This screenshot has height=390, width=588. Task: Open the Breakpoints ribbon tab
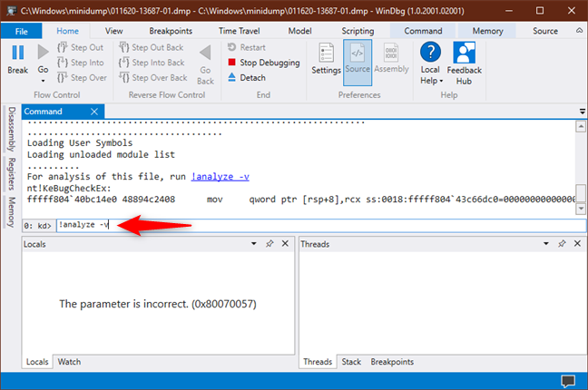(x=171, y=31)
